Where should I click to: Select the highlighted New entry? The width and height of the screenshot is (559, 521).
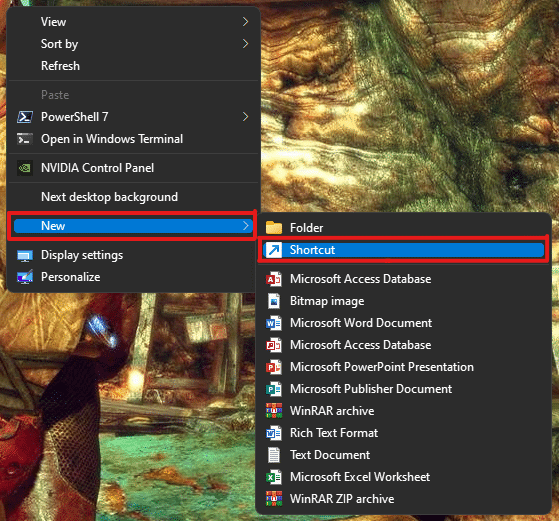pos(133,226)
